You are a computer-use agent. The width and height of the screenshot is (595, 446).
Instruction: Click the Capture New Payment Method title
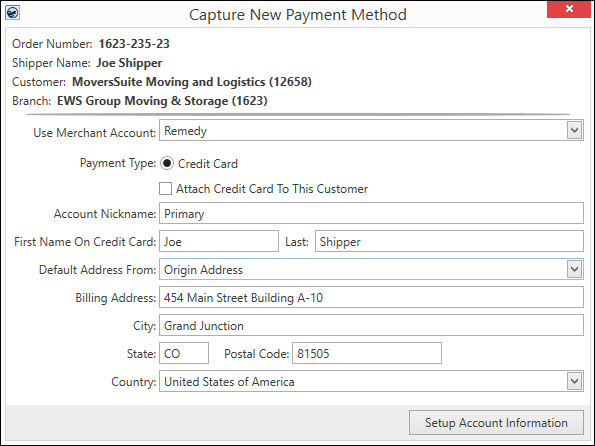point(298,15)
